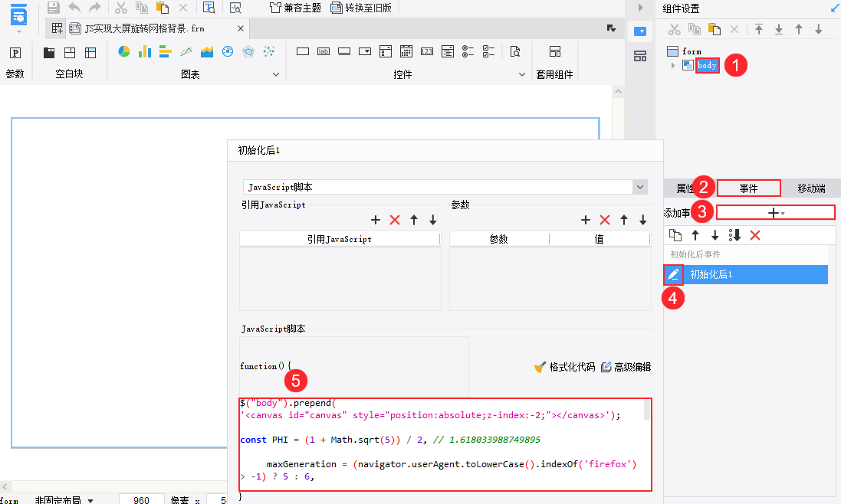Click add reference JavaScript plus icon
This screenshot has width=841, height=504.
point(376,220)
